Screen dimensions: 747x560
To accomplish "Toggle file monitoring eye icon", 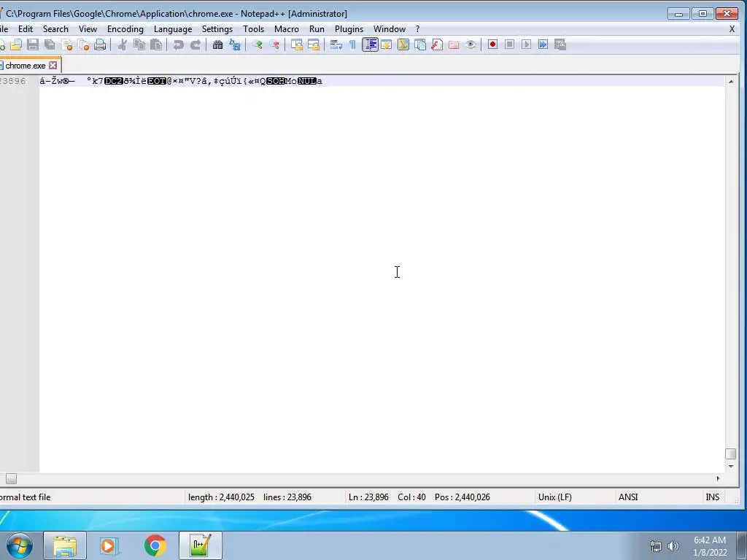I will (x=471, y=44).
